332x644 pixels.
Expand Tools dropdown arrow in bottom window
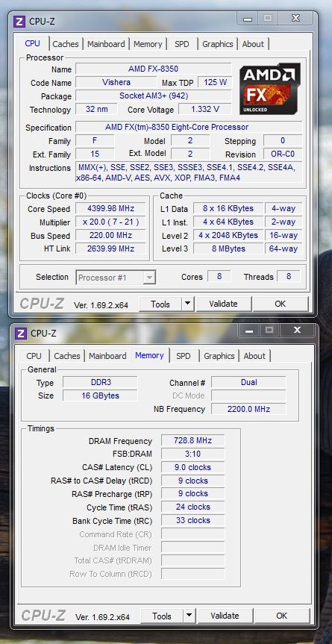190,615
